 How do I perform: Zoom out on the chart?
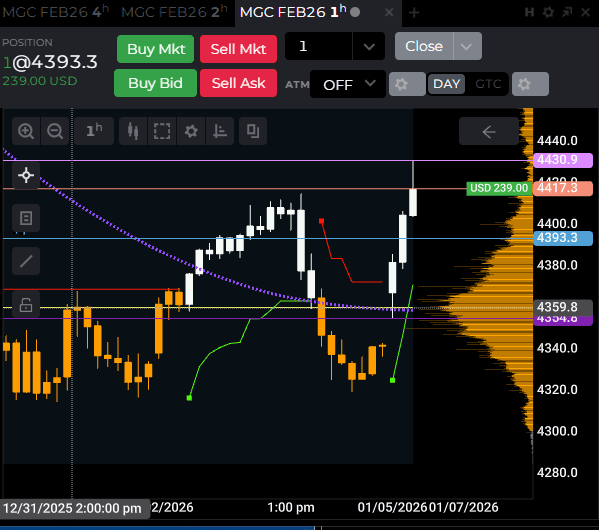[55, 131]
